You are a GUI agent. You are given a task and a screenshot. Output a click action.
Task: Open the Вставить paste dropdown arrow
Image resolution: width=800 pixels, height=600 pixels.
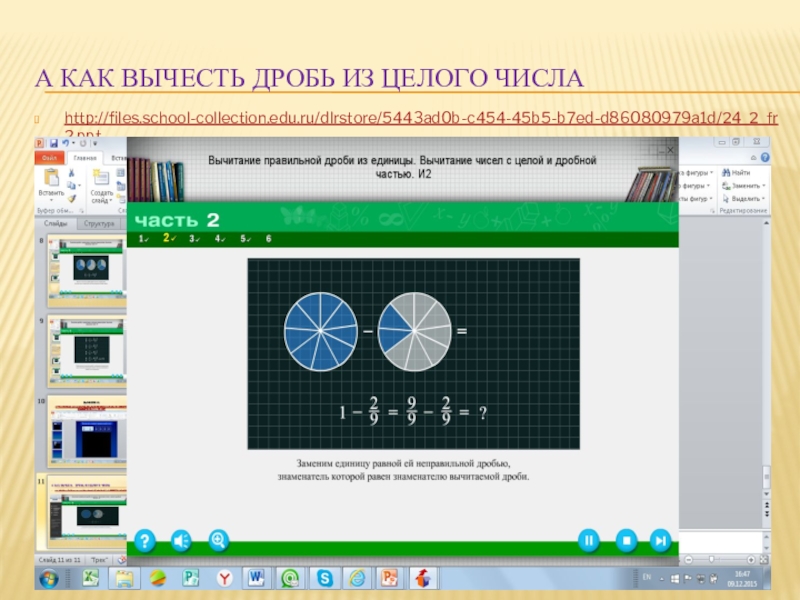(52, 200)
